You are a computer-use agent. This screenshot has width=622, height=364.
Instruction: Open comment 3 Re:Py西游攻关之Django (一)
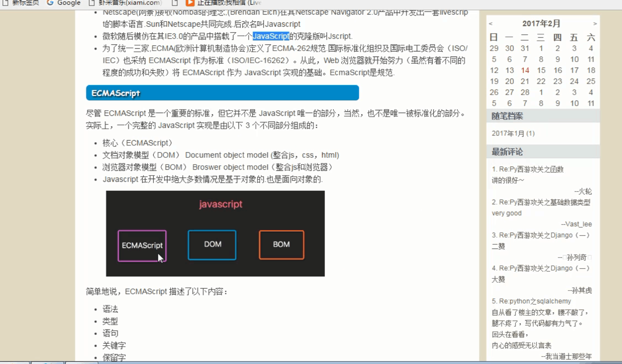pyautogui.click(x=541, y=235)
